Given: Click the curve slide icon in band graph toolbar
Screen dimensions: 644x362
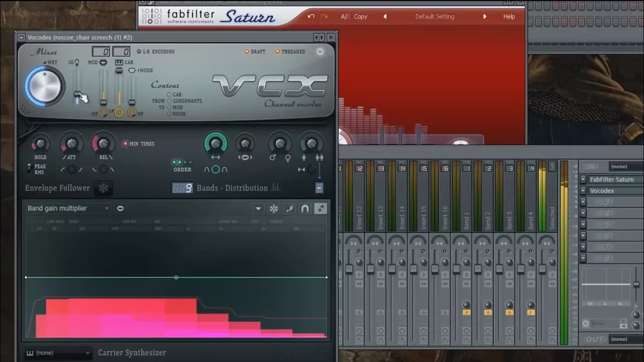Looking at the screenshot, I should pyautogui.click(x=289, y=209).
